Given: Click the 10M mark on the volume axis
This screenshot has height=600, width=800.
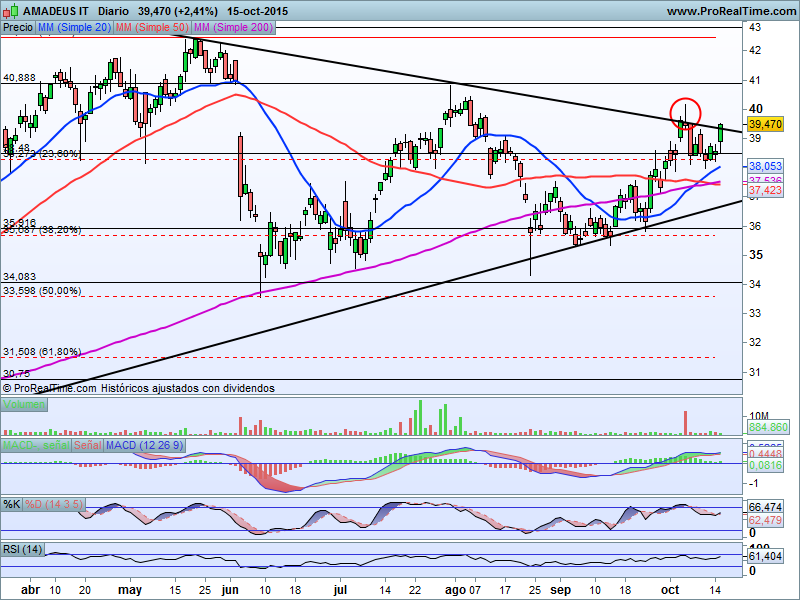Looking at the screenshot, I should (x=757, y=416).
